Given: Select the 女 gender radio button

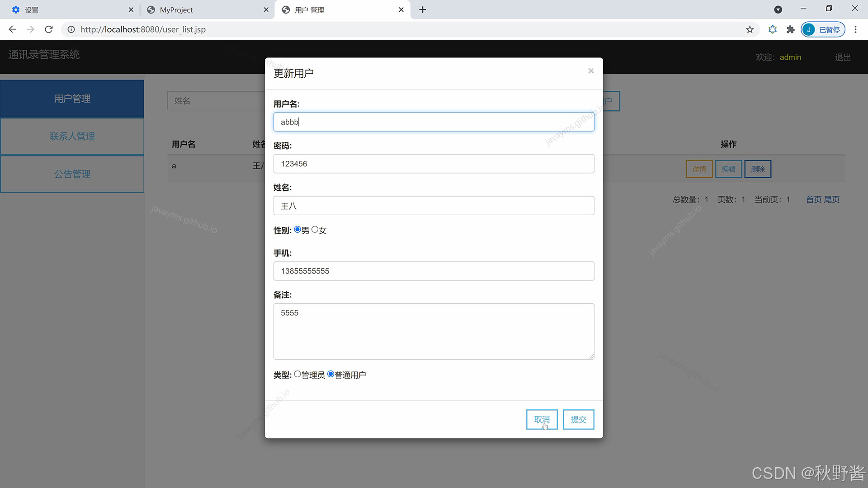Looking at the screenshot, I should pyautogui.click(x=315, y=230).
